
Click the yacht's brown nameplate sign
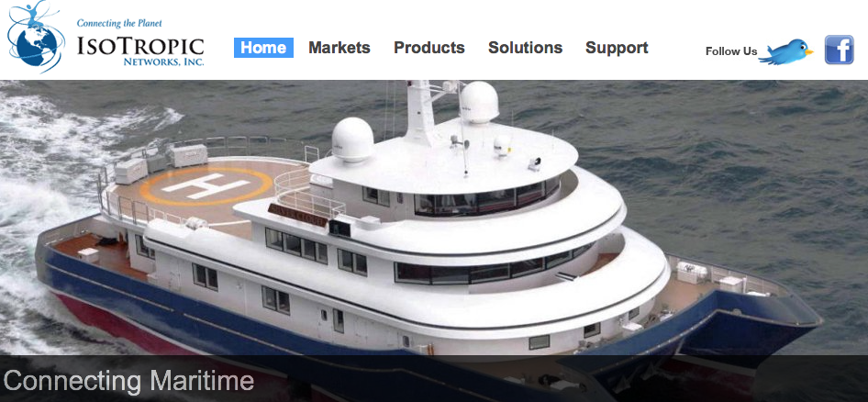(298, 216)
